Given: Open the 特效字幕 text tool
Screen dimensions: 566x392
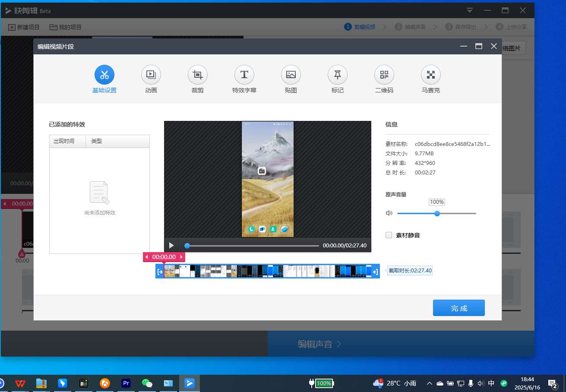Looking at the screenshot, I should click(x=244, y=75).
